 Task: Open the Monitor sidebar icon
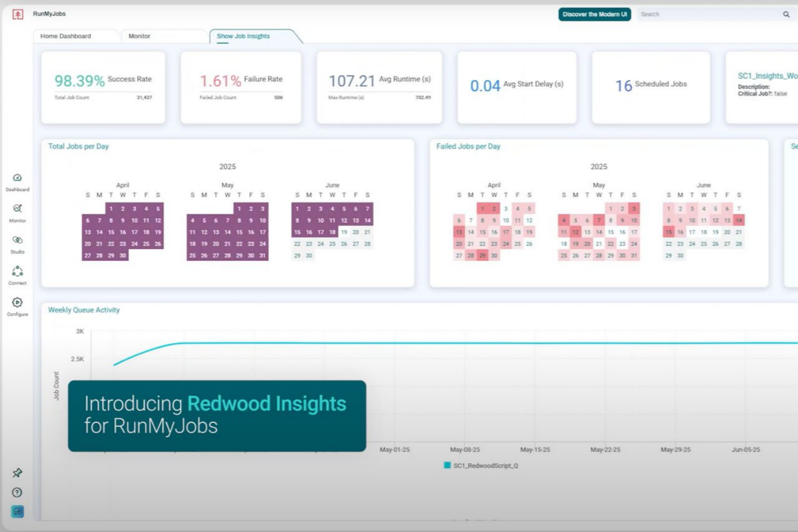click(x=17, y=209)
